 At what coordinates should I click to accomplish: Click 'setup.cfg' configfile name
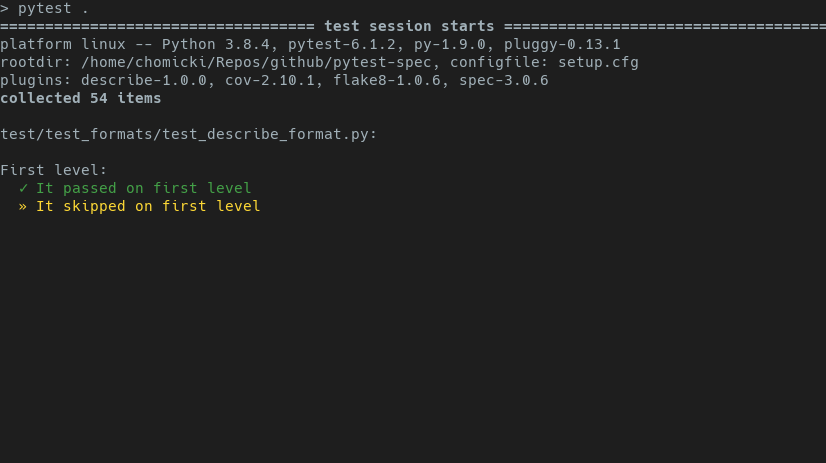pyautogui.click(x=598, y=62)
